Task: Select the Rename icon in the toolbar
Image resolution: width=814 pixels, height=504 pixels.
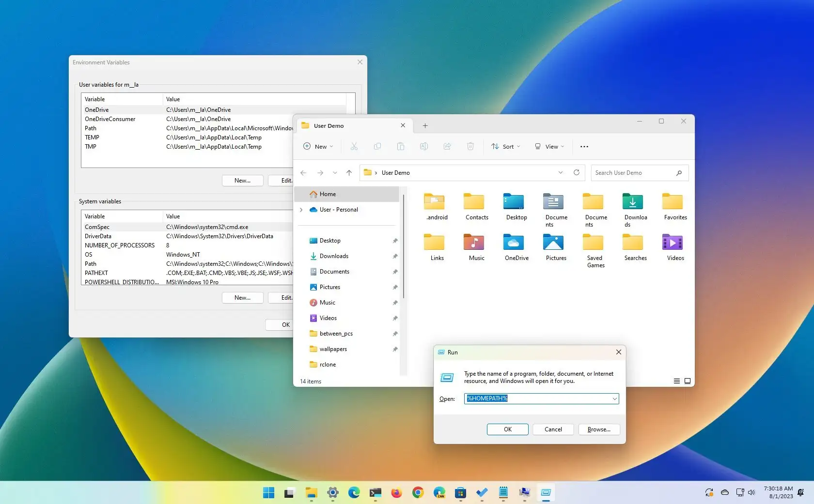Action: point(424,147)
